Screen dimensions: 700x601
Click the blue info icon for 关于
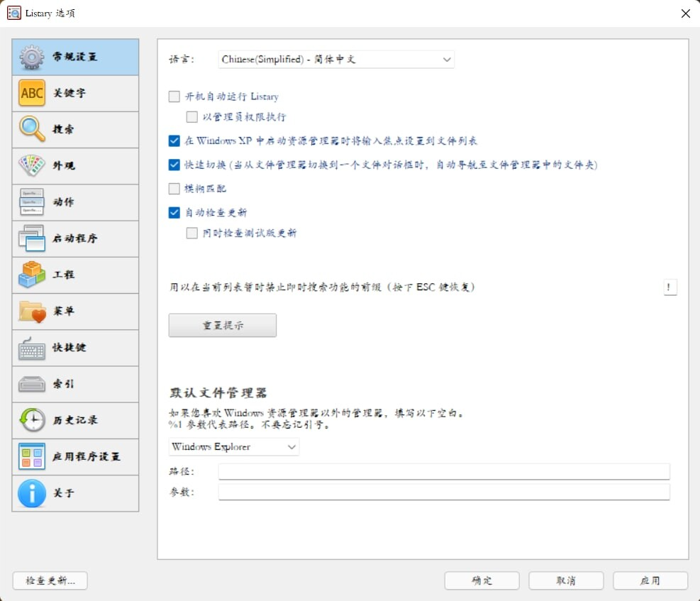point(32,493)
